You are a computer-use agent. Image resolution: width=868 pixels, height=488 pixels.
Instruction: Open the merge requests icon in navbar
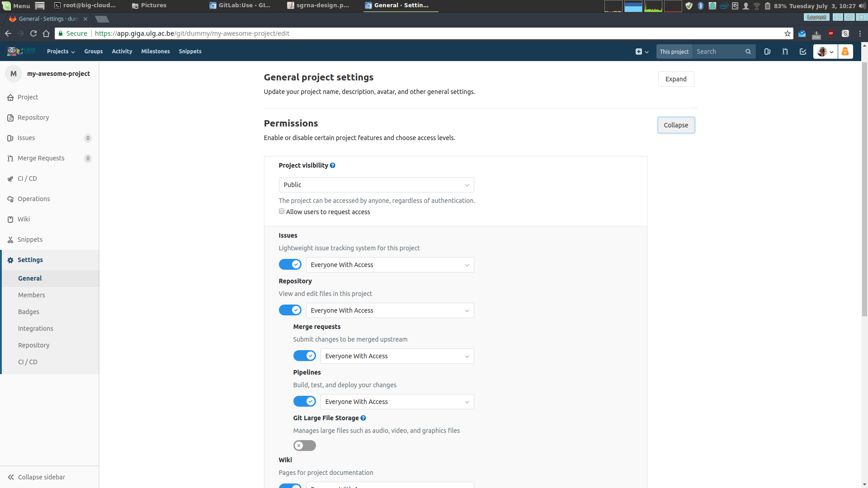point(785,52)
